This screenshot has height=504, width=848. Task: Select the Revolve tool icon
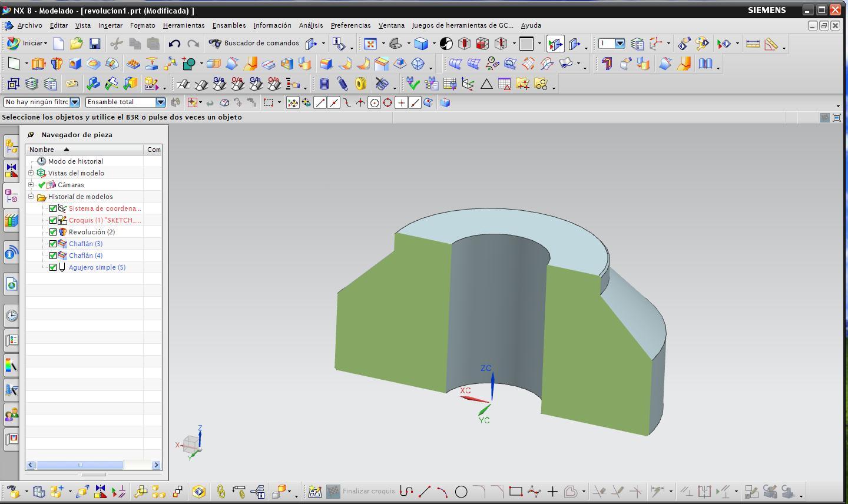(x=57, y=64)
